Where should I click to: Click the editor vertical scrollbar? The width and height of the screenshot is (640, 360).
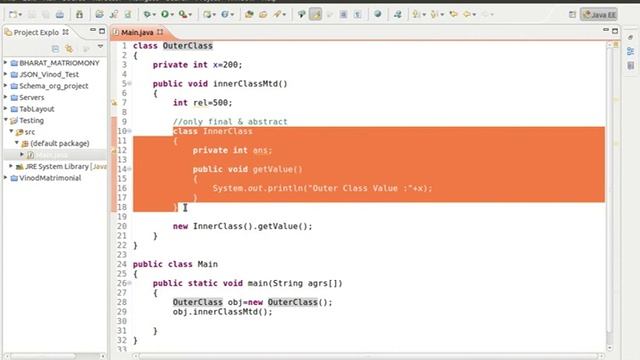click(610, 196)
